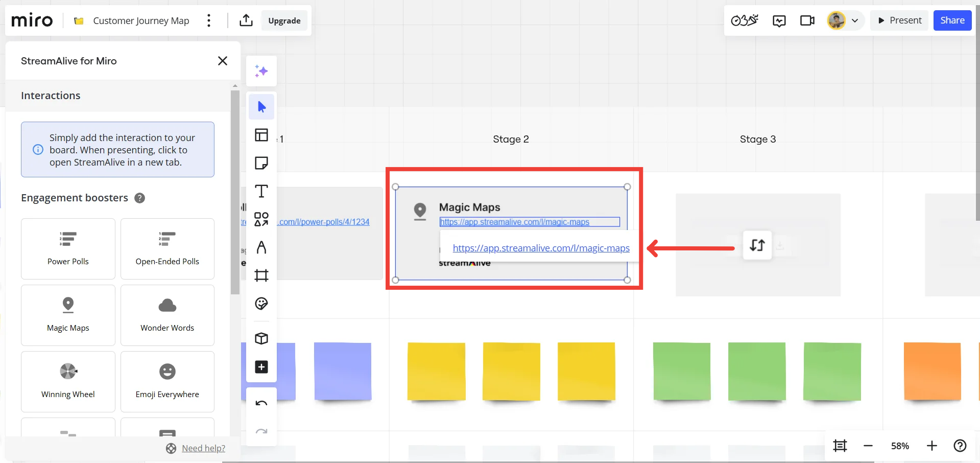Select the fully visible purple sticky note
The height and width of the screenshot is (463, 980).
343,372
